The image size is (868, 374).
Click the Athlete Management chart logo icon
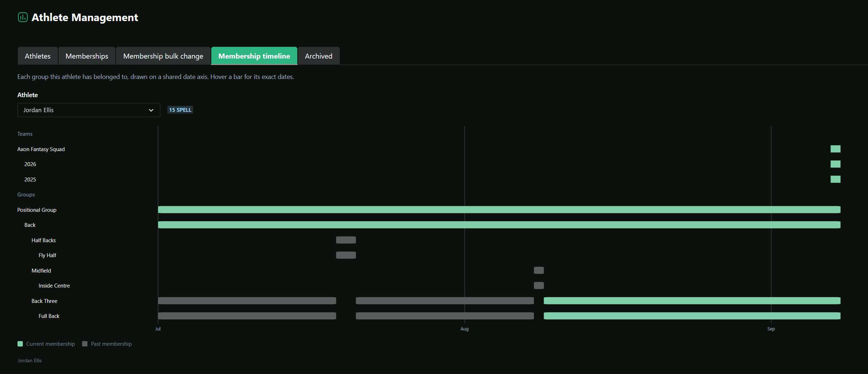pyautogui.click(x=22, y=17)
